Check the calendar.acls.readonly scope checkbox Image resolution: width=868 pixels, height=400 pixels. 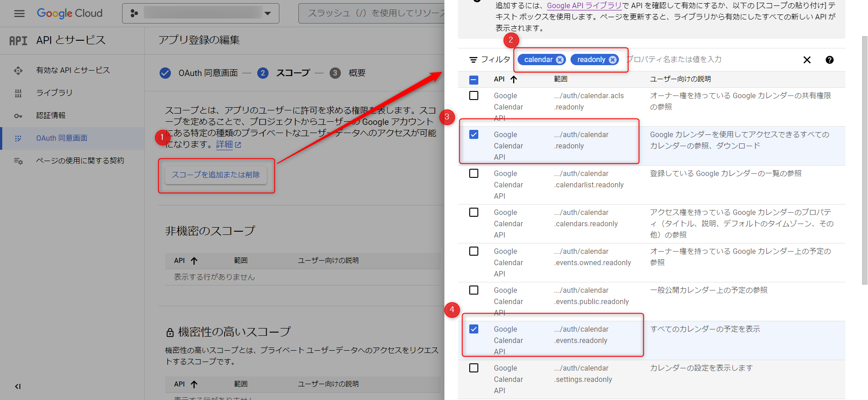474,95
